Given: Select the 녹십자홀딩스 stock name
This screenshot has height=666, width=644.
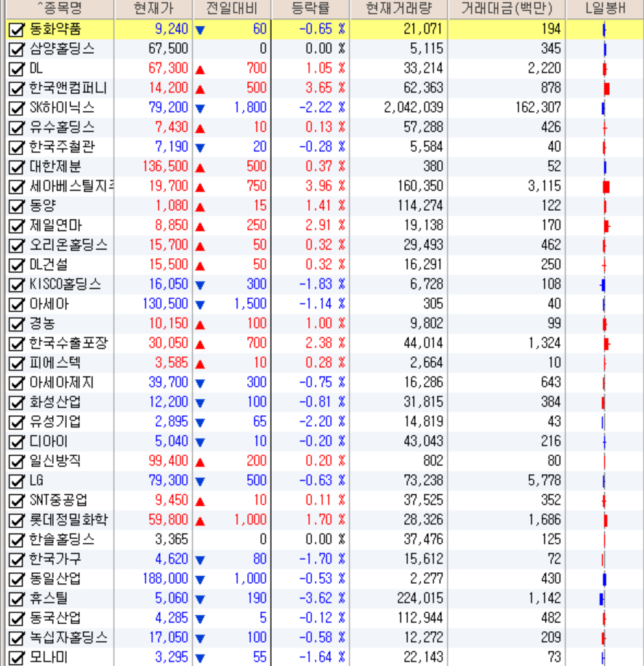Looking at the screenshot, I should point(68,638).
